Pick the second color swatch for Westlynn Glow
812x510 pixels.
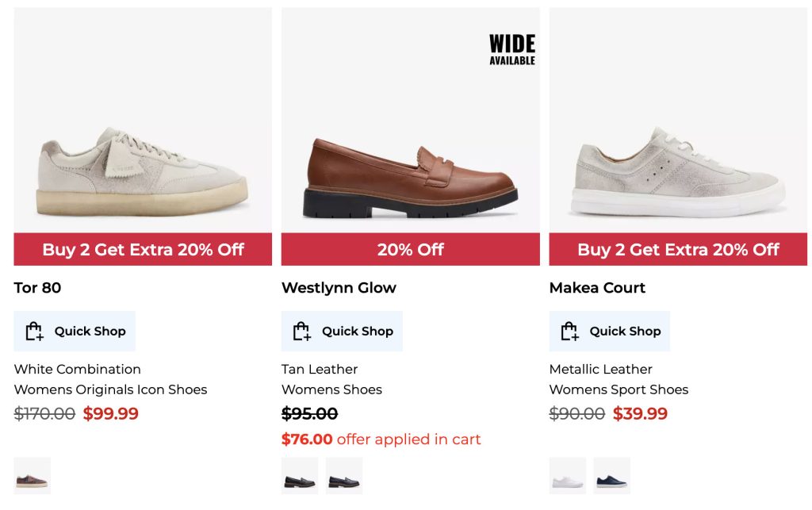tap(344, 479)
